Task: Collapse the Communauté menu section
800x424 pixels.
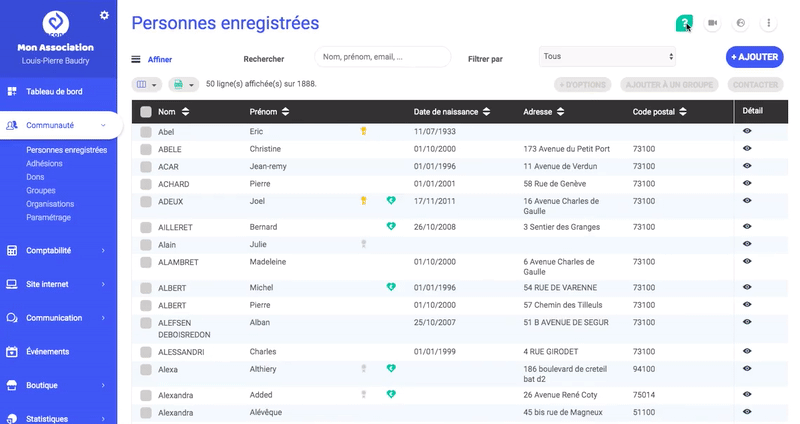Action: point(103,125)
